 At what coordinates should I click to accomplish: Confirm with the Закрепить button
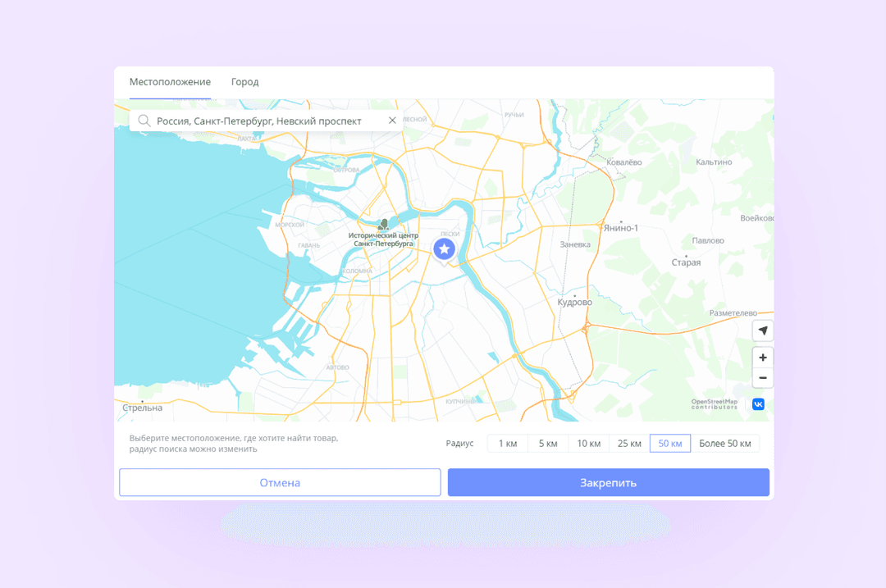point(609,482)
